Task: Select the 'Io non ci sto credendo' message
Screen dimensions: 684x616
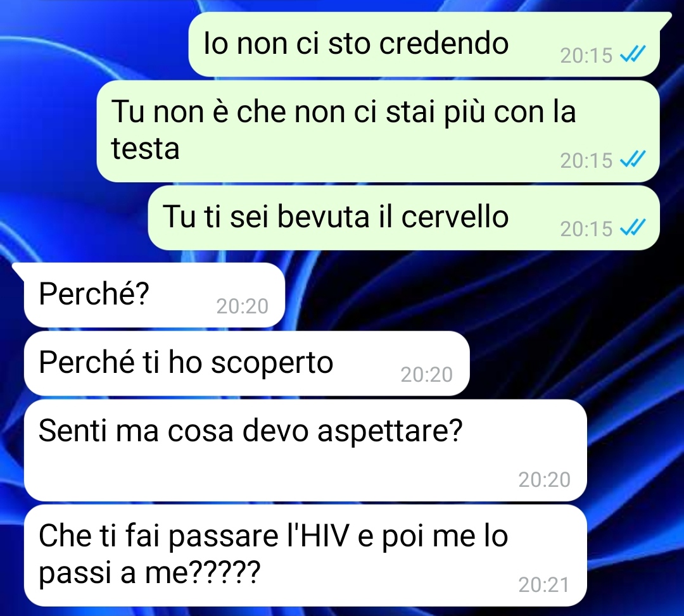Action: tap(424, 44)
